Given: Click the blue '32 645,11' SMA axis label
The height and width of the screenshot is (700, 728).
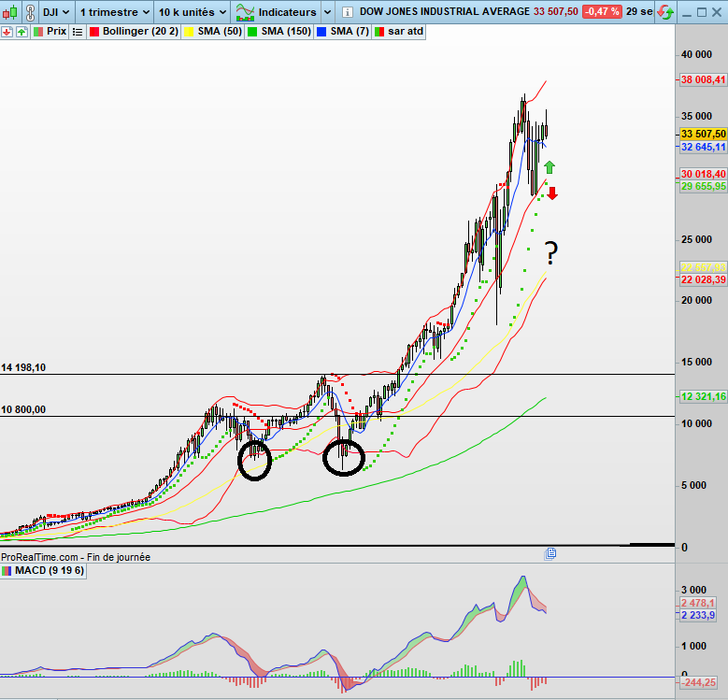Looking at the screenshot, I should (703, 147).
